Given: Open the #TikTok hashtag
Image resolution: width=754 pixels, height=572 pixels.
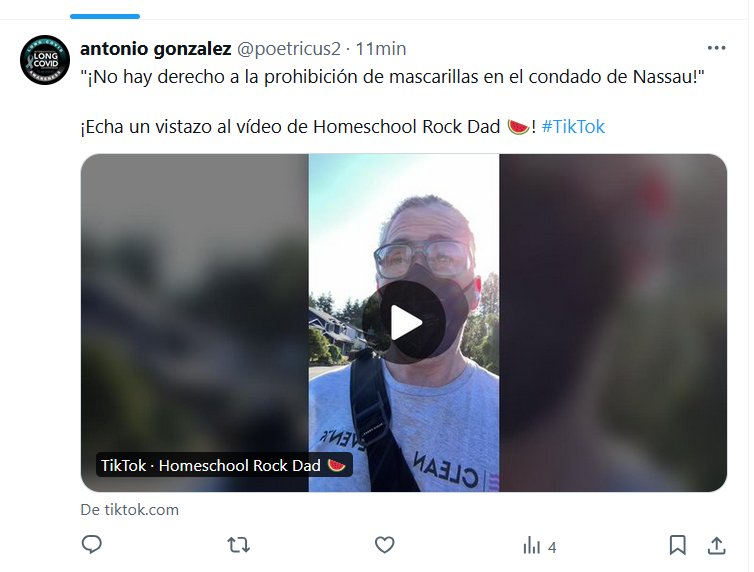Looking at the screenshot, I should (x=573, y=127).
